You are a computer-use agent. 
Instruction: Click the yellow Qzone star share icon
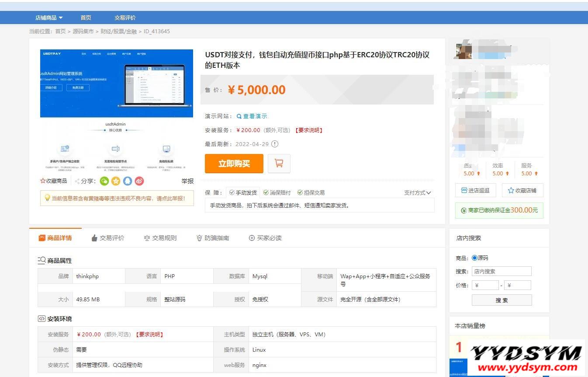click(116, 181)
